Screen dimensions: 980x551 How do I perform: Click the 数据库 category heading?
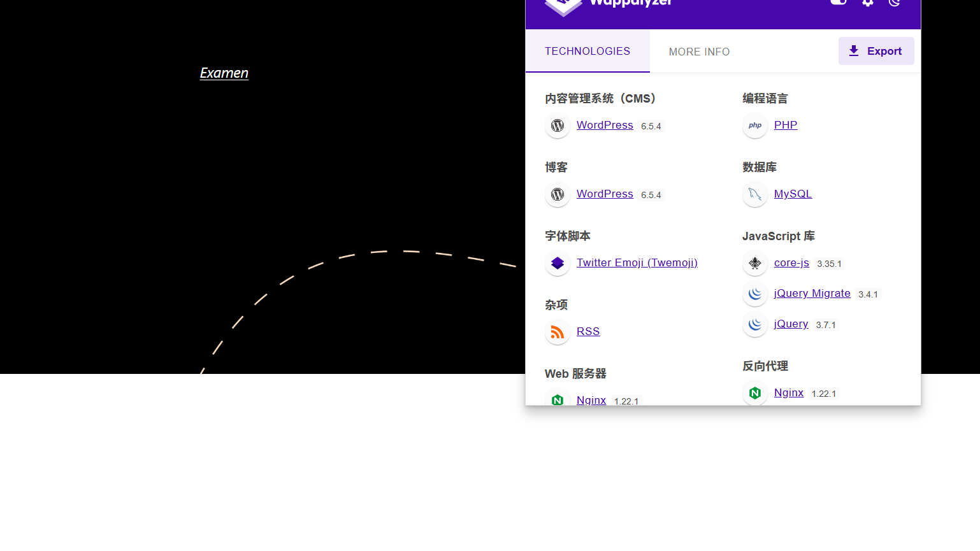pos(760,168)
